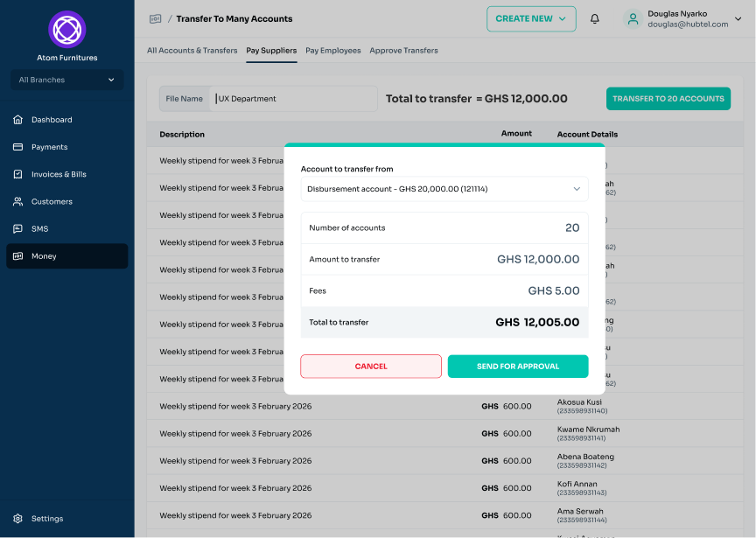
Task: Open Invoices & Bills sidebar icon
Action: (x=17, y=174)
